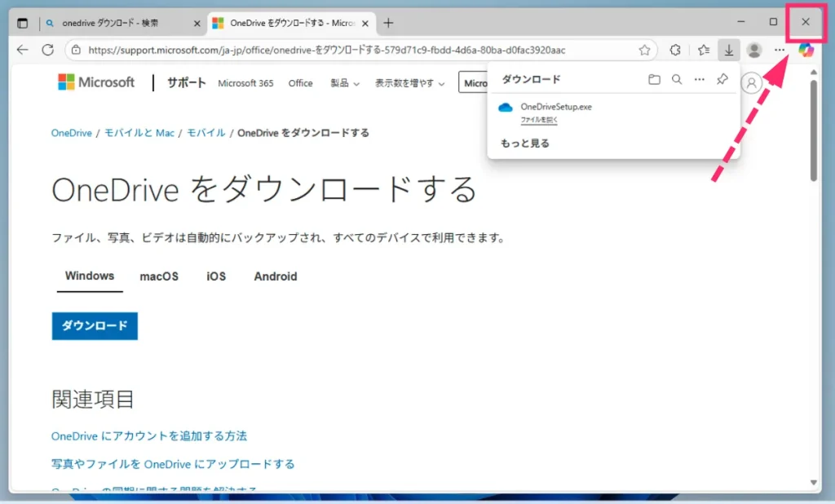Sign in with the page account icon
Viewport: 835px width, 504px height.
click(x=751, y=83)
